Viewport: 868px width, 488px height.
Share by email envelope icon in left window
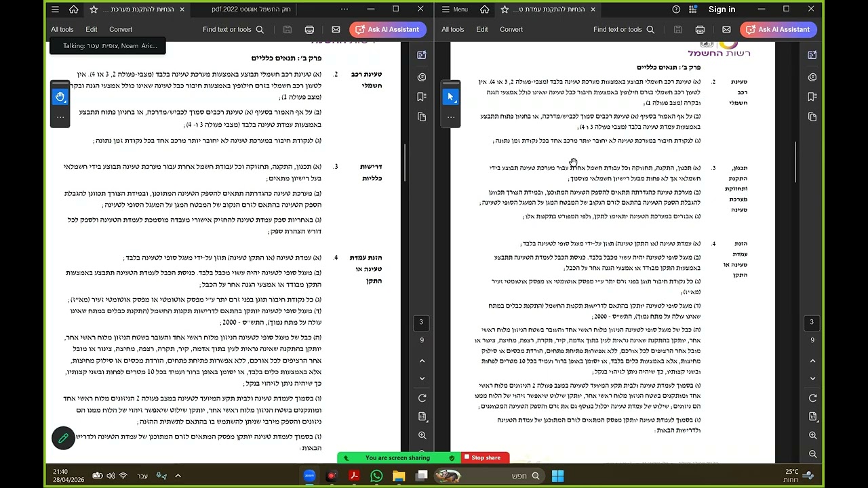[x=336, y=30]
